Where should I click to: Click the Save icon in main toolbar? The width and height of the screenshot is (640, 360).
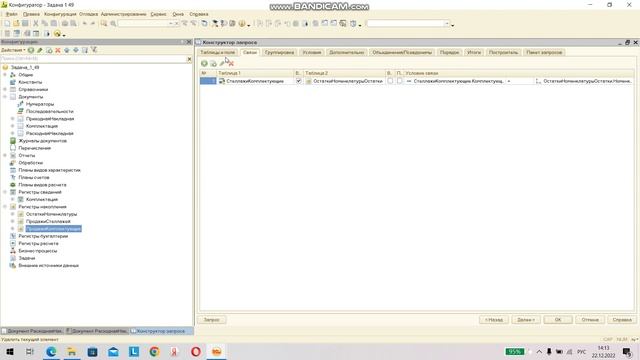(25, 24)
